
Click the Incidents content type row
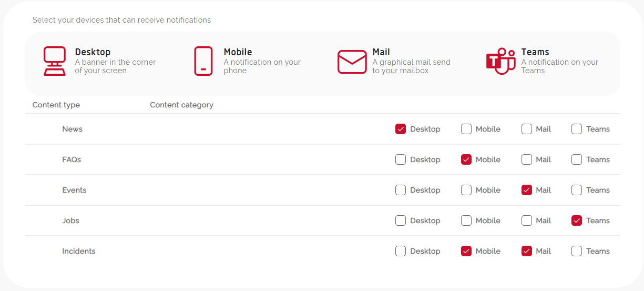(x=79, y=251)
